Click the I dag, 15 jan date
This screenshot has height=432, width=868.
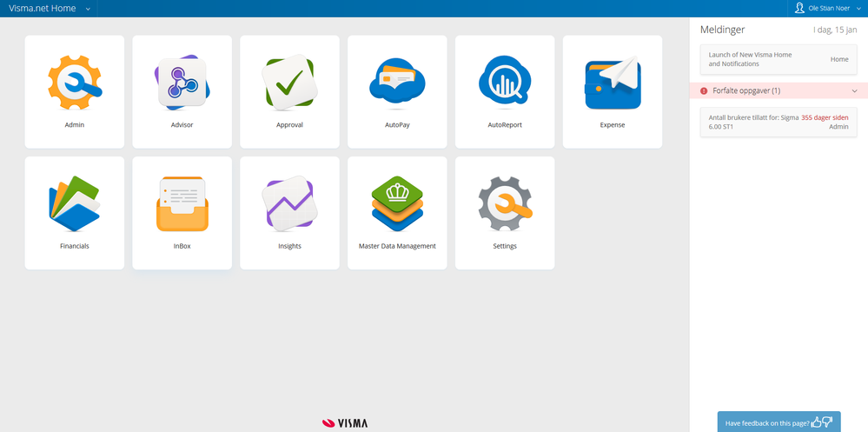pos(835,30)
